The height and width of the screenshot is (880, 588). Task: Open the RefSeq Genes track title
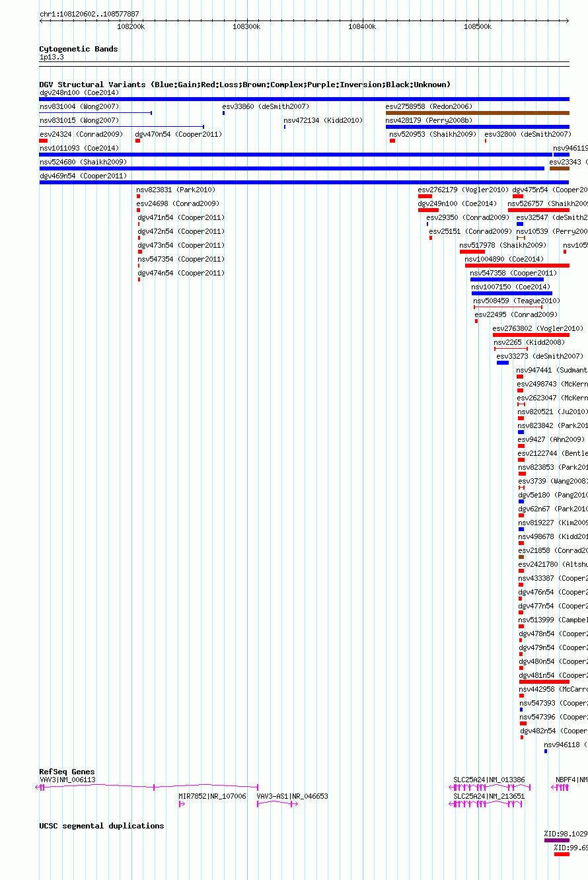(67, 772)
